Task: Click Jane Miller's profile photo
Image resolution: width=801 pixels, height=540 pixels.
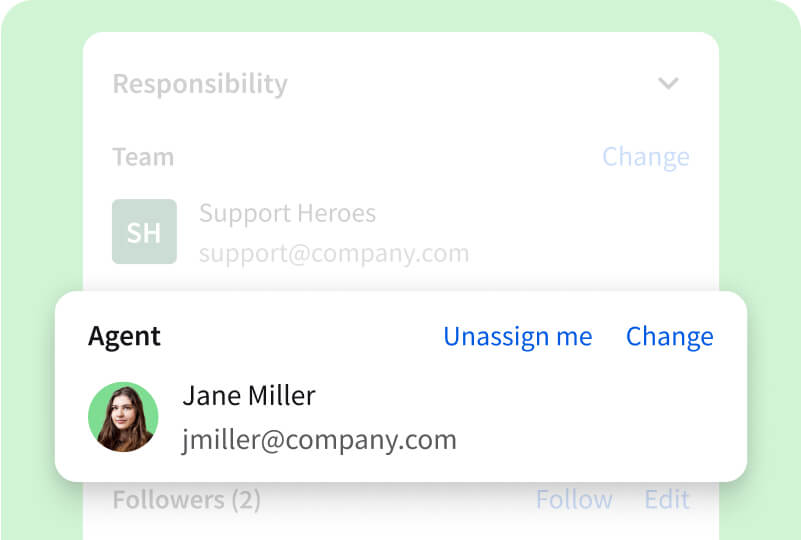Action: click(x=123, y=417)
